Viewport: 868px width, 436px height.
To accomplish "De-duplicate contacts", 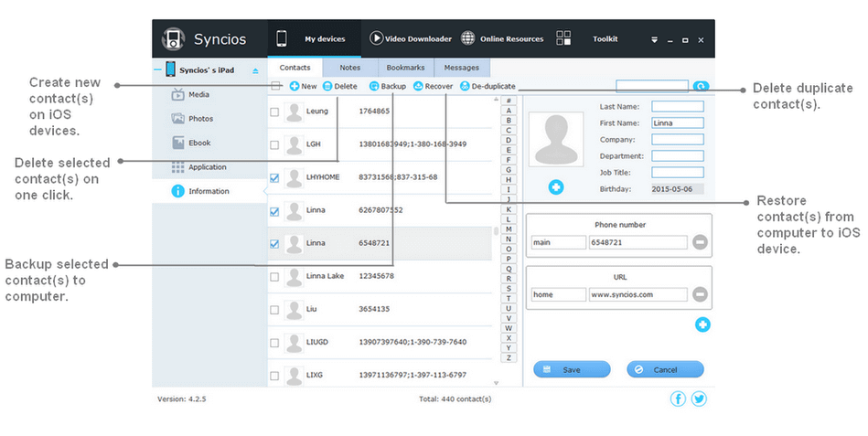I will pos(488,86).
